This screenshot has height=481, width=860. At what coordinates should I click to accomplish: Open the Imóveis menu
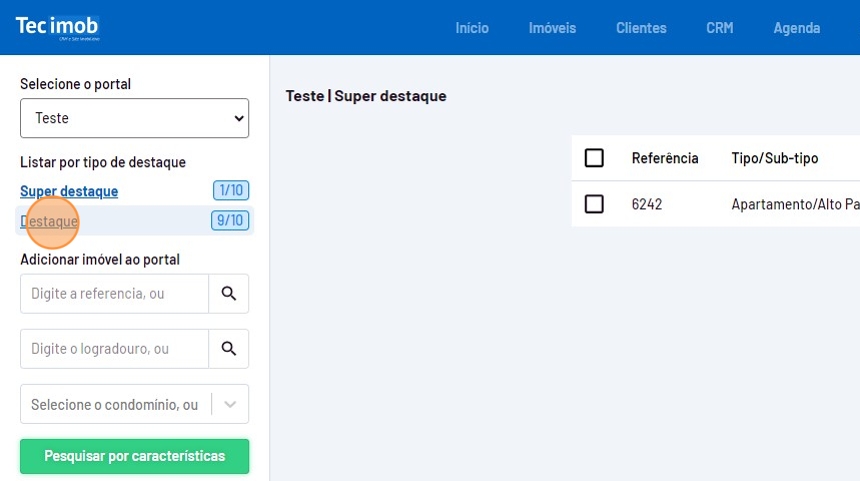point(552,28)
